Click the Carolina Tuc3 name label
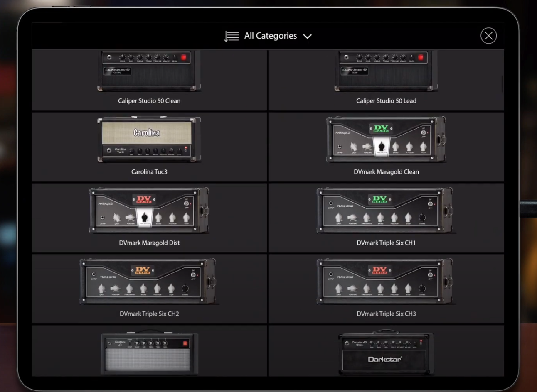Viewport: 537px width, 392px height. (149, 171)
